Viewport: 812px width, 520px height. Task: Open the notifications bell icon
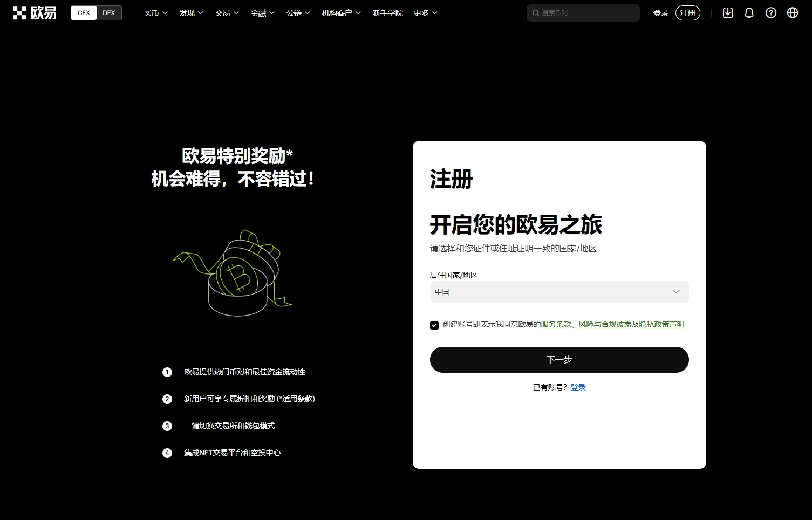(749, 12)
